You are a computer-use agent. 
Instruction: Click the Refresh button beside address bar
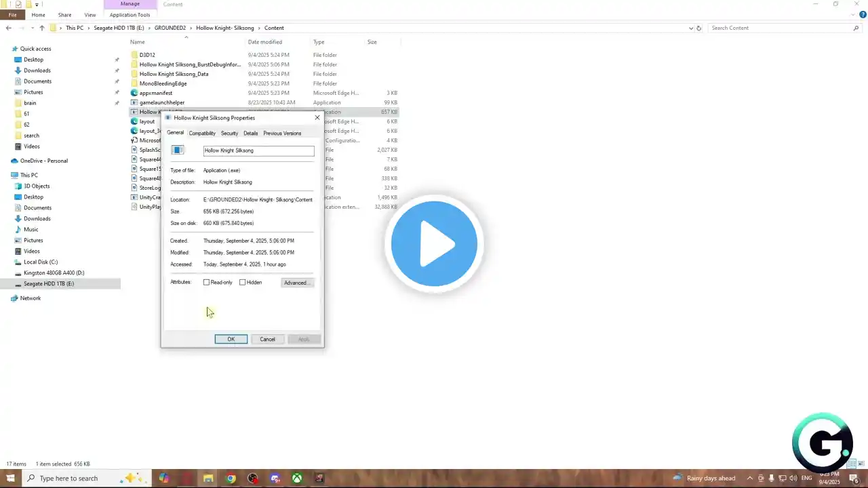699,28
